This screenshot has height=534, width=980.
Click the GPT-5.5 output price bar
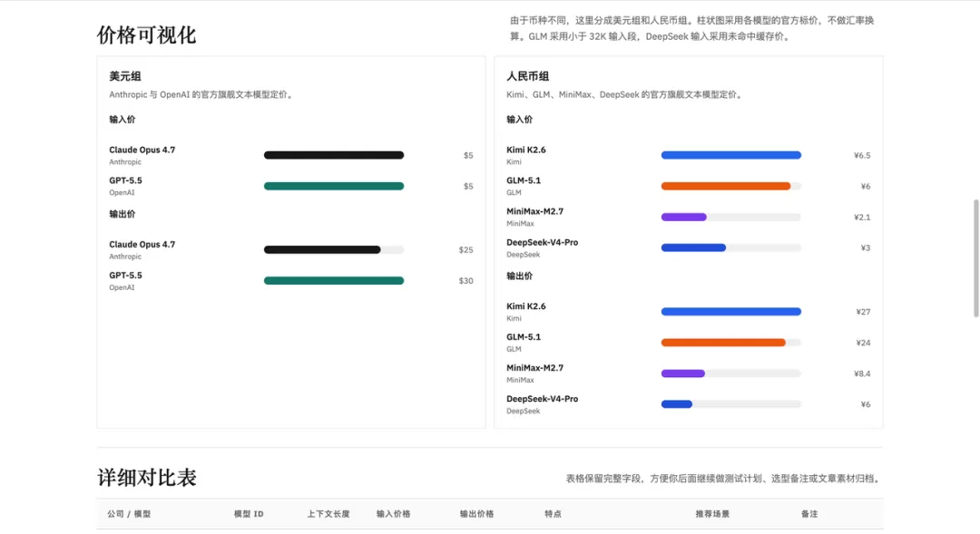coord(334,280)
